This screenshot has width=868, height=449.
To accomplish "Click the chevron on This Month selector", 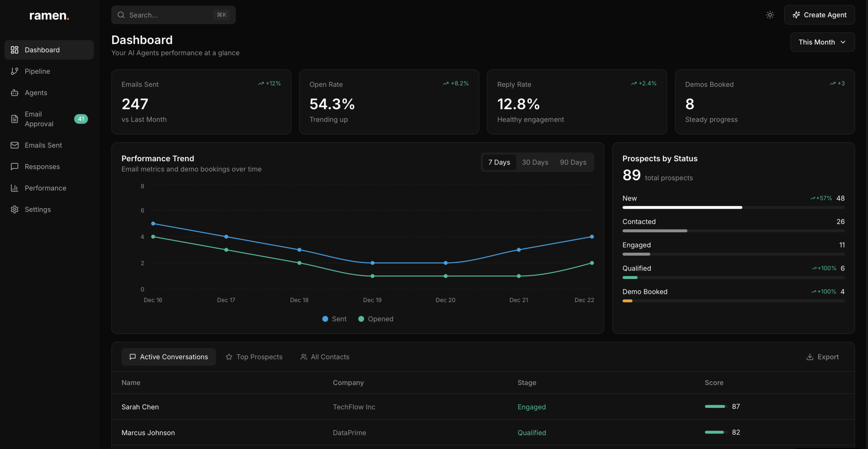I will tap(843, 42).
